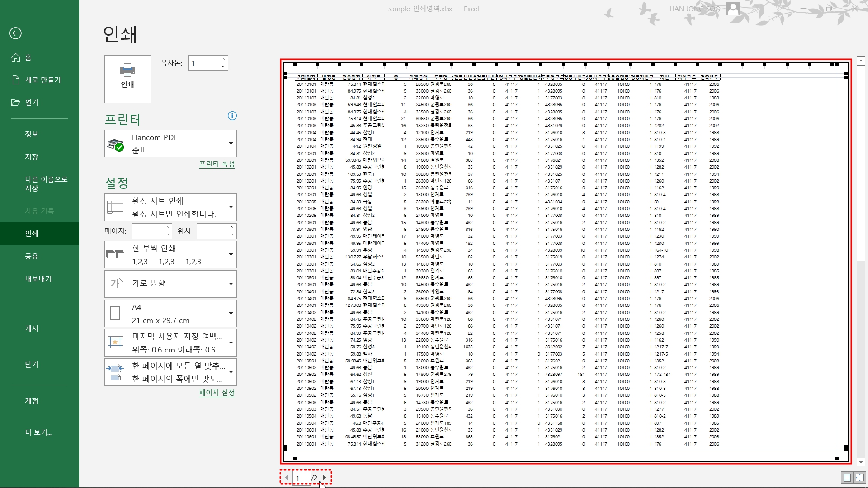Viewport: 868px width, 488px height.
Task: Click the current page number field
Action: pos(301,478)
